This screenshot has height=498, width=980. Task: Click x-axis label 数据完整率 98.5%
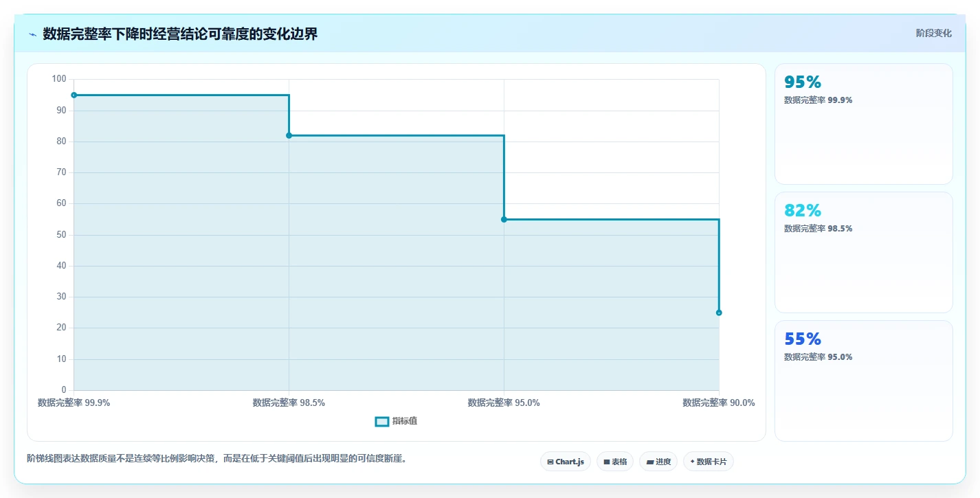click(289, 403)
